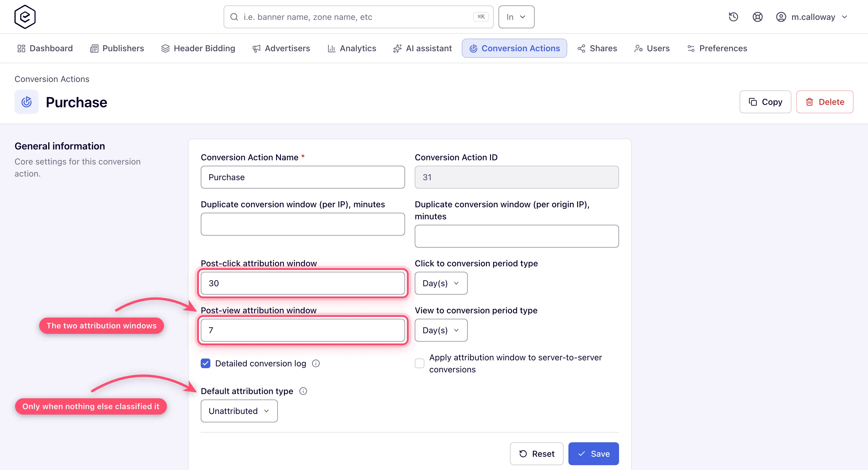Screen dimensions: 868x470
Task: Click the blue Save button
Action: pyautogui.click(x=593, y=453)
